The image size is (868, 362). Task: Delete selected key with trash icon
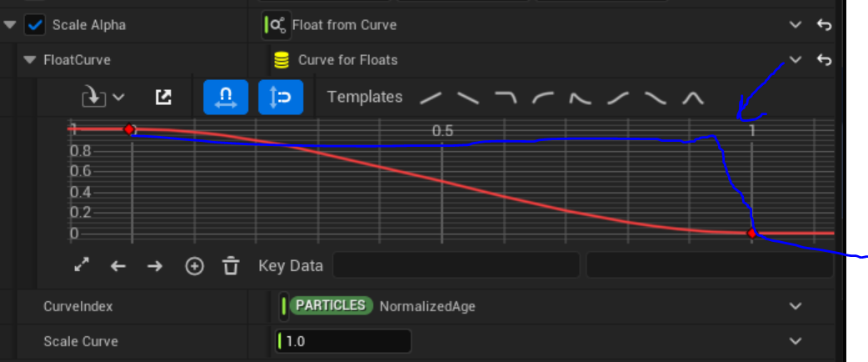(x=231, y=266)
